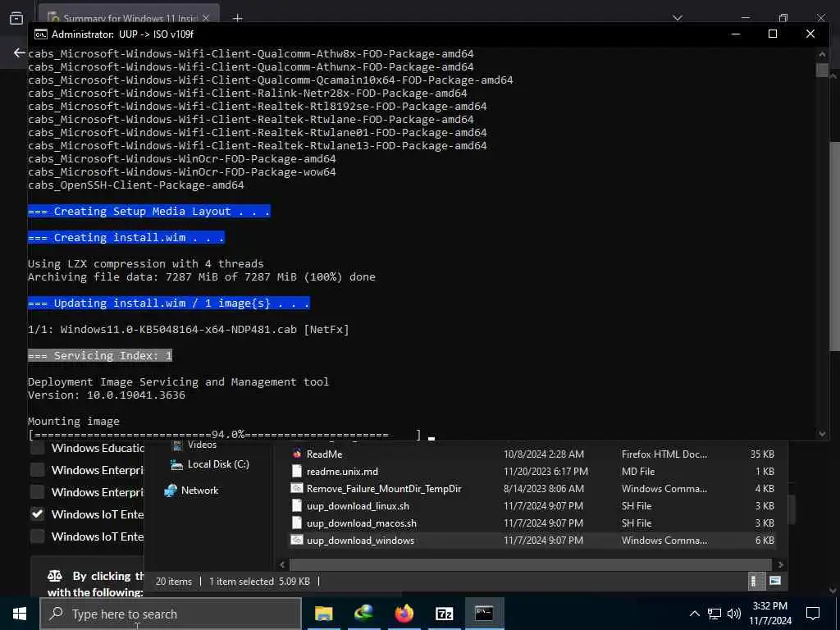The height and width of the screenshot is (630, 840).
Task: Toggle the Windows Education checkbox
Action: (x=37, y=448)
